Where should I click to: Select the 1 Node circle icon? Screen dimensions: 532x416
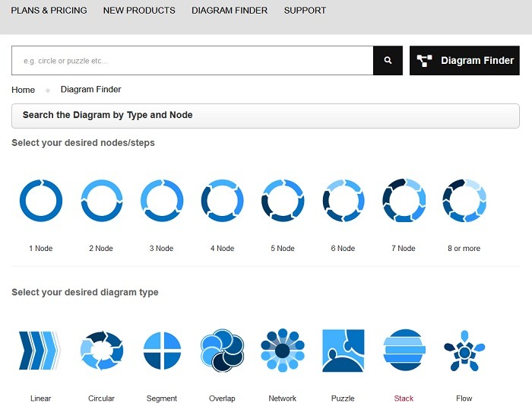41,201
